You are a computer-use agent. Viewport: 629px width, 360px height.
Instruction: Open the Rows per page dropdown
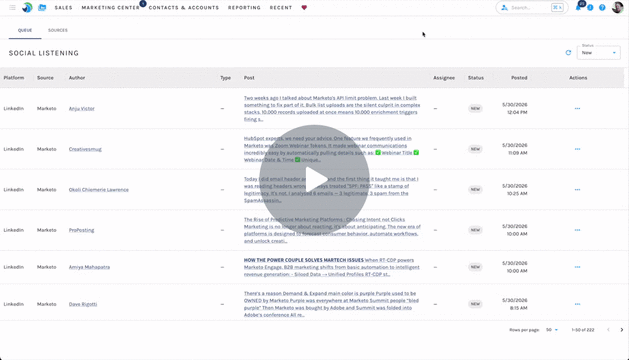[552, 330]
